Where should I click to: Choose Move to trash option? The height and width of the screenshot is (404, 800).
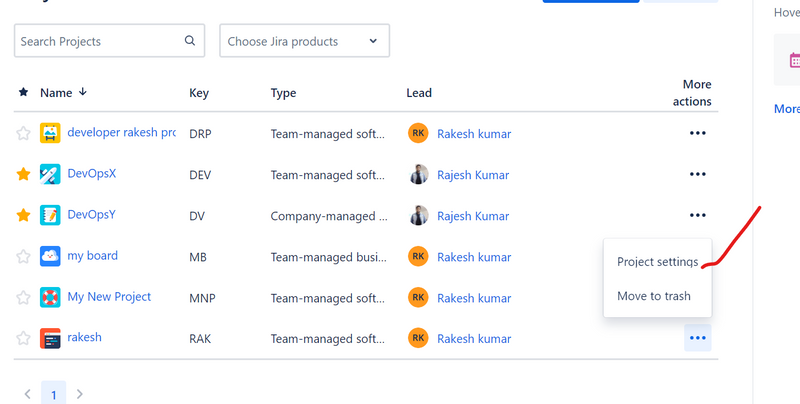pyautogui.click(x=653, y=296)
